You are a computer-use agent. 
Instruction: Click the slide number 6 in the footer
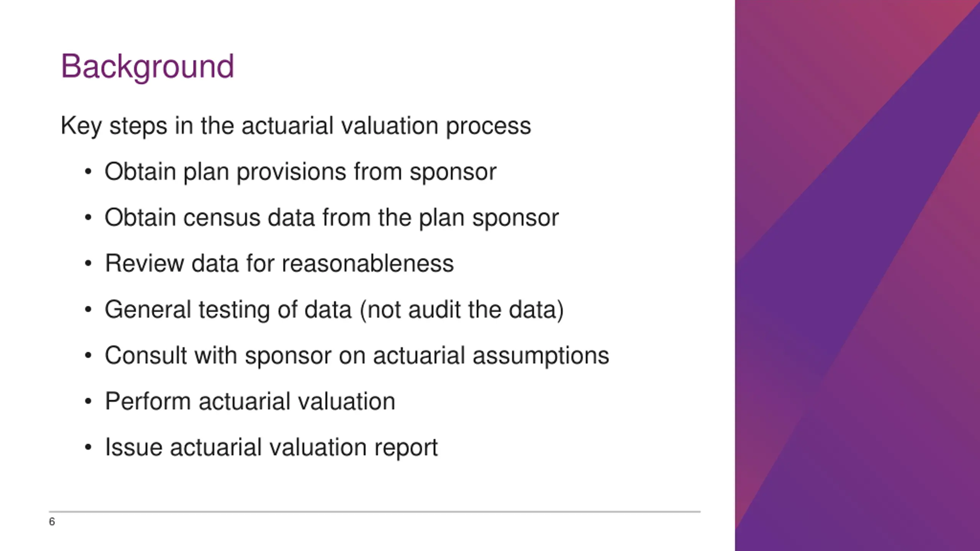[x=52, y=522]
